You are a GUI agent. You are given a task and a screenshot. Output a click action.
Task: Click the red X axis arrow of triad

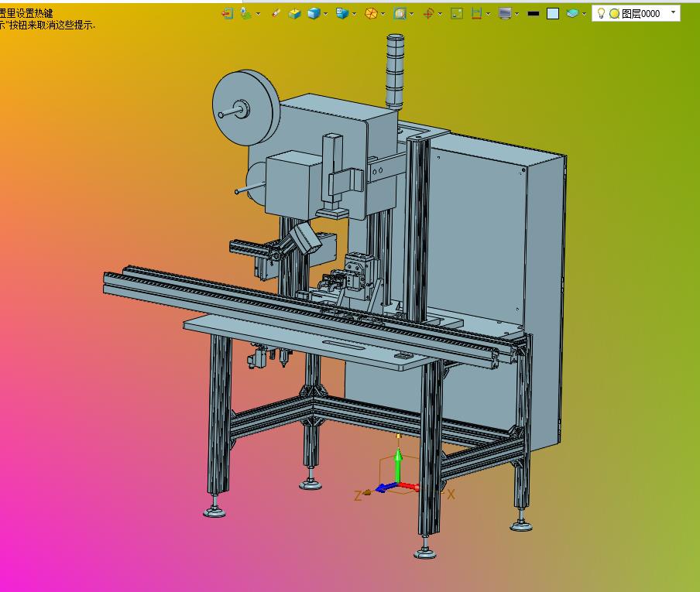coord(409,486)
